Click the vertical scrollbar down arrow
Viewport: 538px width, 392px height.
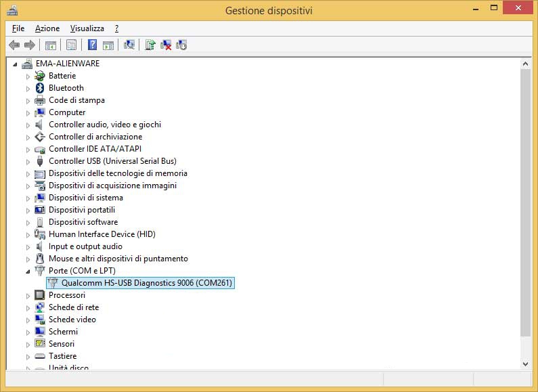[x=525, y=364]
